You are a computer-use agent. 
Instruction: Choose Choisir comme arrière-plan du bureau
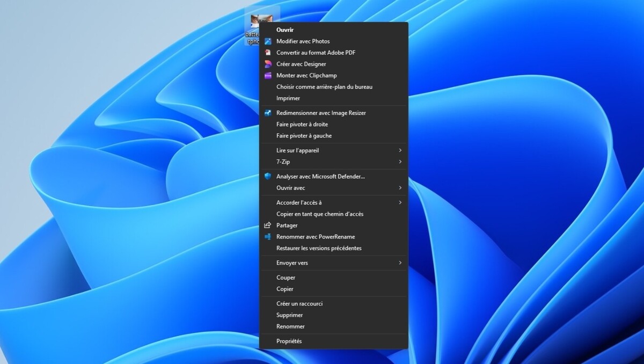[324, 87]
